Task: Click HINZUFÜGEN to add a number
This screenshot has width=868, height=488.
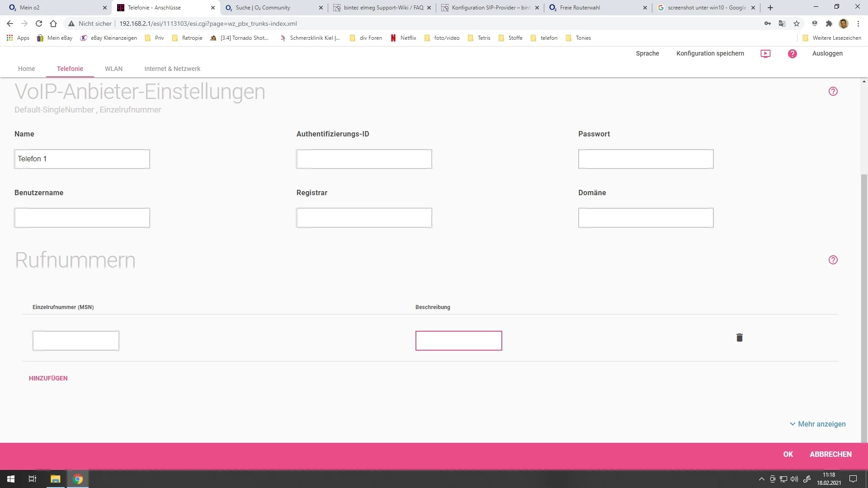Action: 48,378
